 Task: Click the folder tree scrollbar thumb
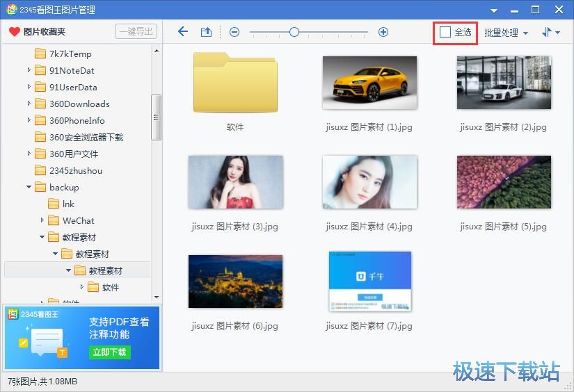(x=157, y=117)
